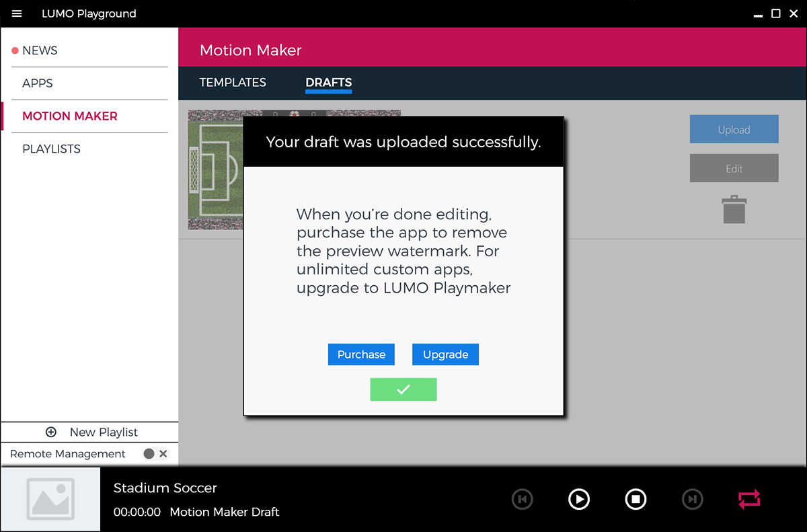The image size is (807, 532).
Task: Click the Edit draft button
Action: [x=734, y=168]
